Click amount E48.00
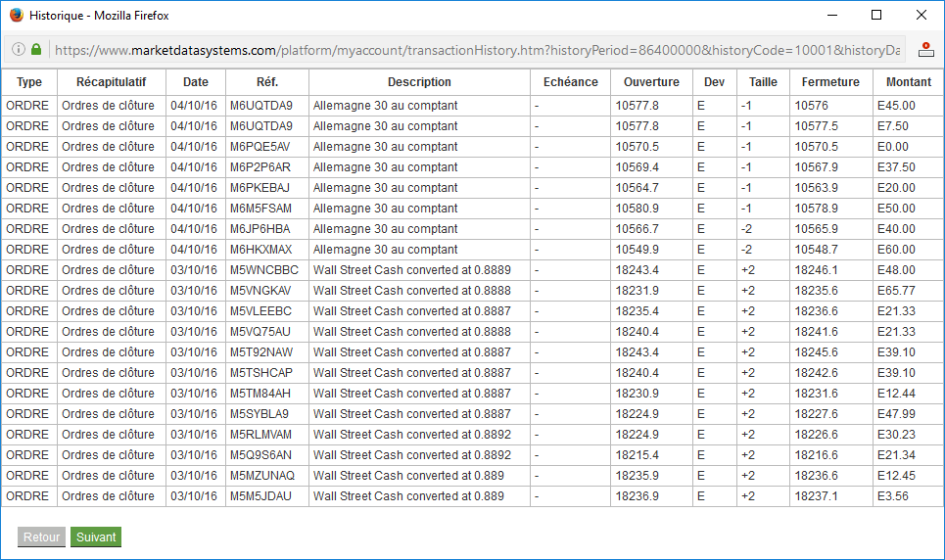Screen dimensions: 945x560 point(896,269)
